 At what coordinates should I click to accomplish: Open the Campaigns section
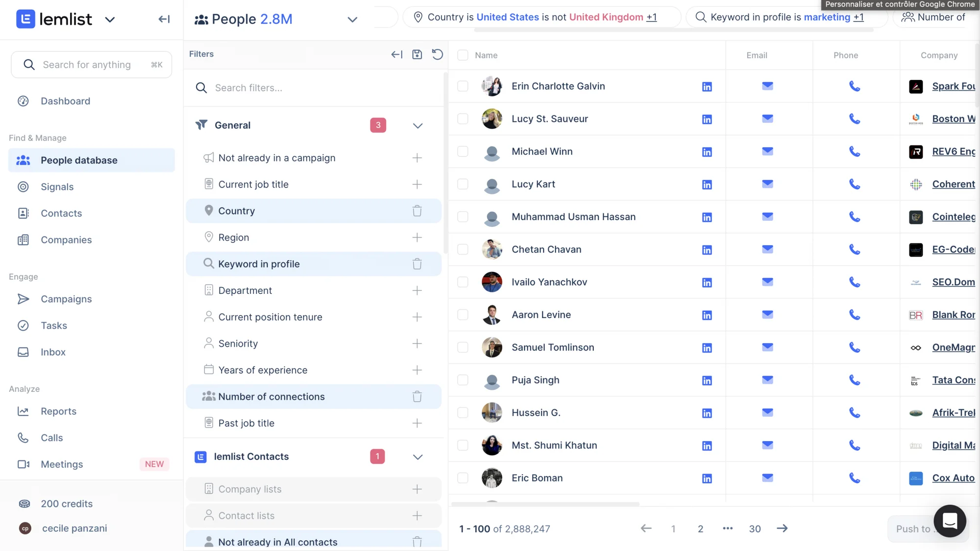pyautogui.click(x=66, y=299)
